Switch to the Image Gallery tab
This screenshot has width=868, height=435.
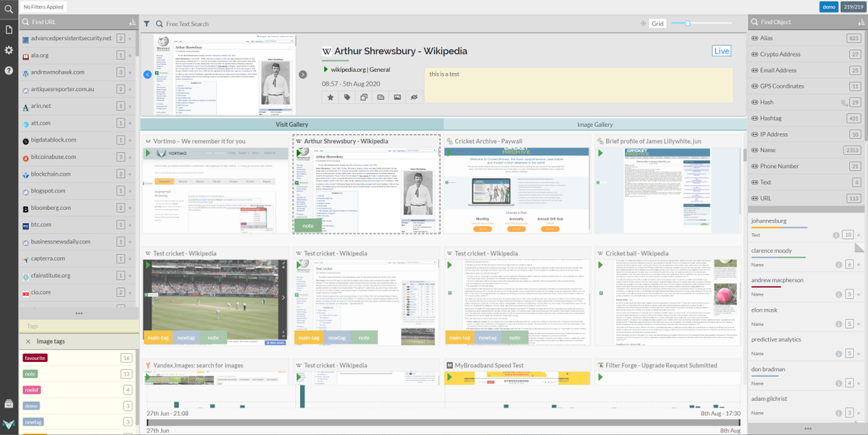(x=595, y=124)
